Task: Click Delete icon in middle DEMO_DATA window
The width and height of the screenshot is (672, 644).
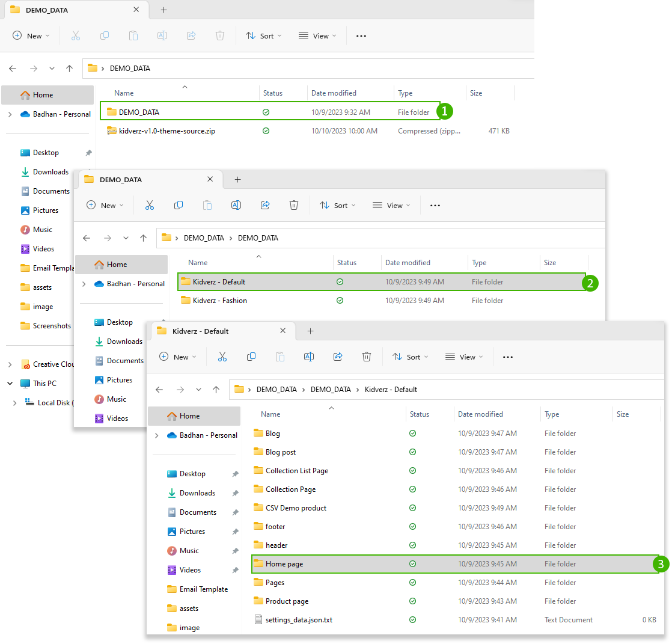Action: [x=293, y=206]
